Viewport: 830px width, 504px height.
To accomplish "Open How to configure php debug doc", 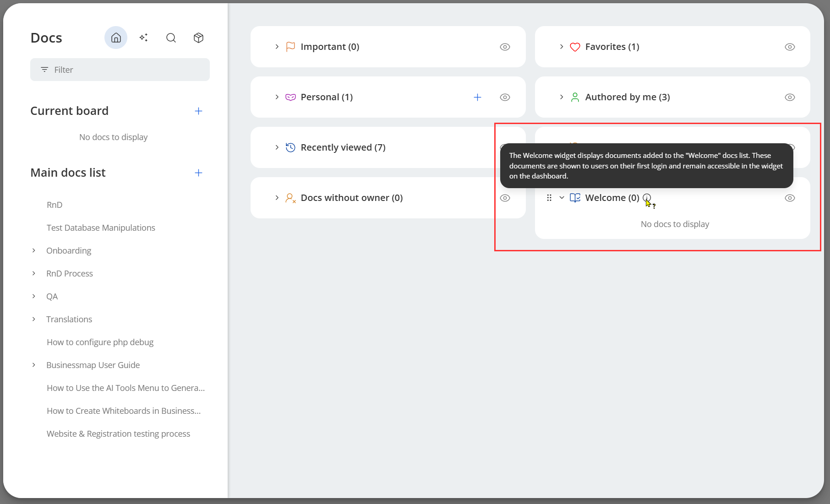I will coord(100,342).
